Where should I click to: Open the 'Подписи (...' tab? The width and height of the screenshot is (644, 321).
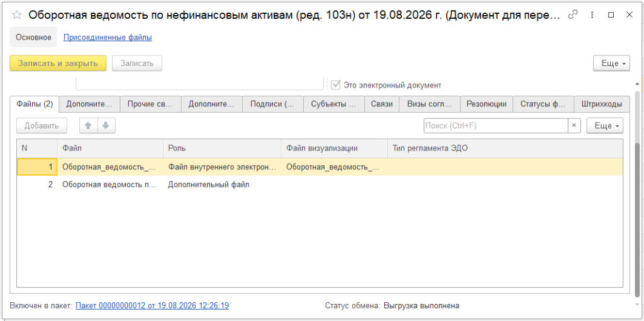point(273,104)
